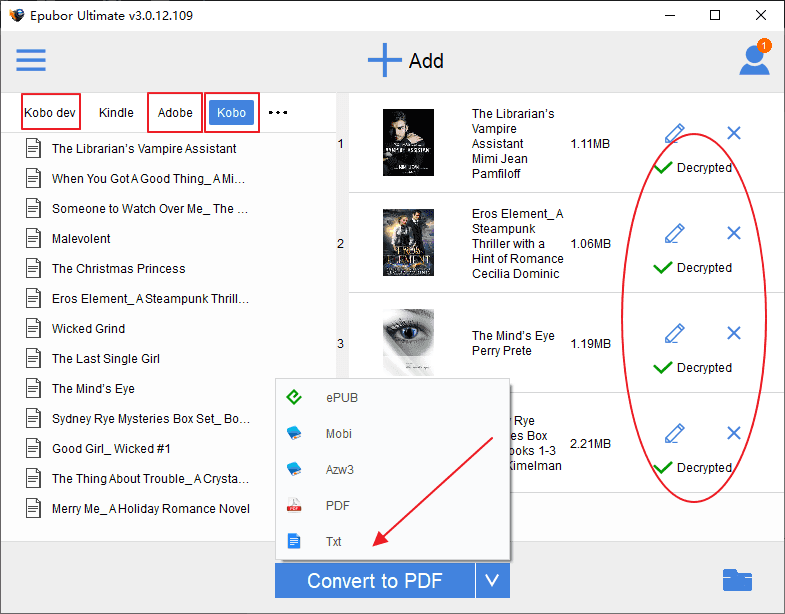785x614 pixels.
Task: Switch to the Kobo dev tab
Action: click(50, 113)
